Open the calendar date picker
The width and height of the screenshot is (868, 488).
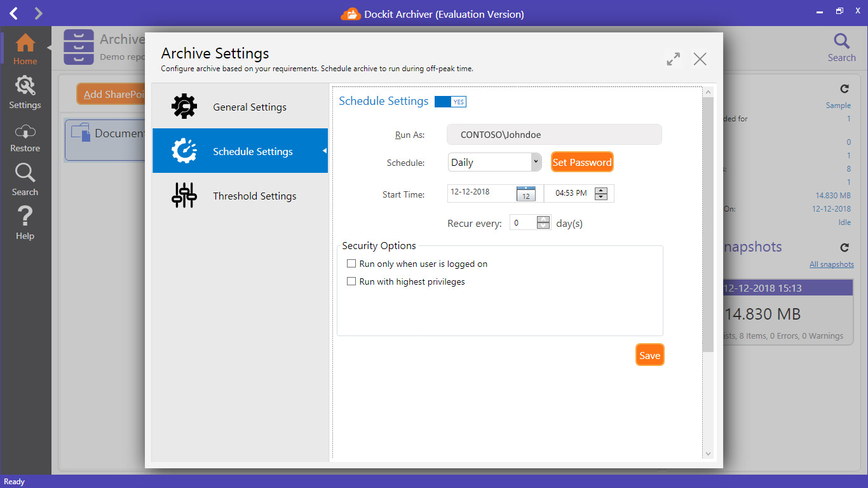(x=526, y=194)
